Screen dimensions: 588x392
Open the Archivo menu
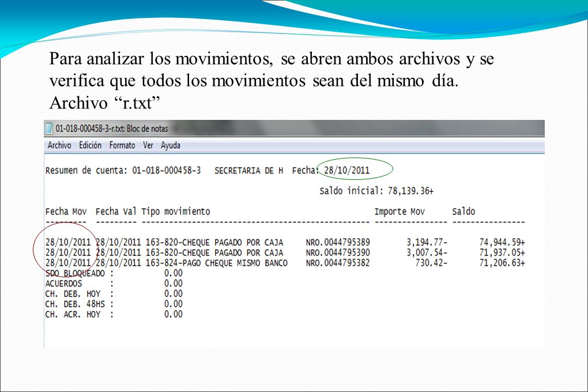59,145
